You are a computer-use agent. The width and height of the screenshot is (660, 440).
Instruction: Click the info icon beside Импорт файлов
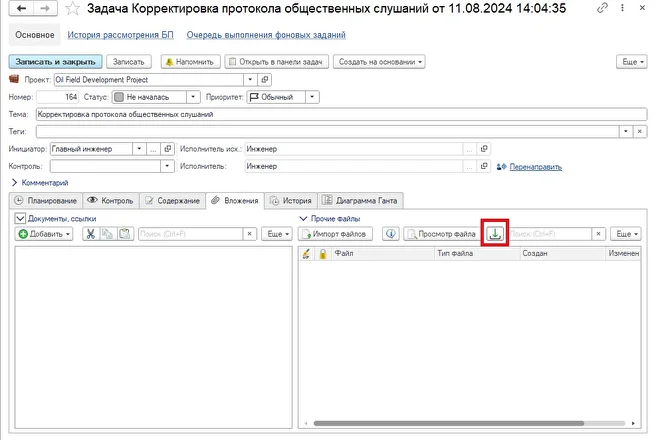point(391,234)
